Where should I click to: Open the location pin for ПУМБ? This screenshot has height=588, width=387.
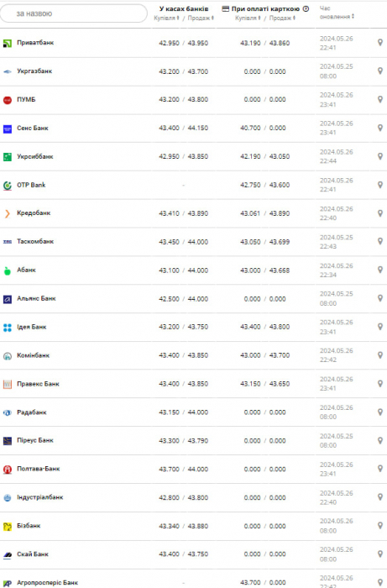coord(380,99)
